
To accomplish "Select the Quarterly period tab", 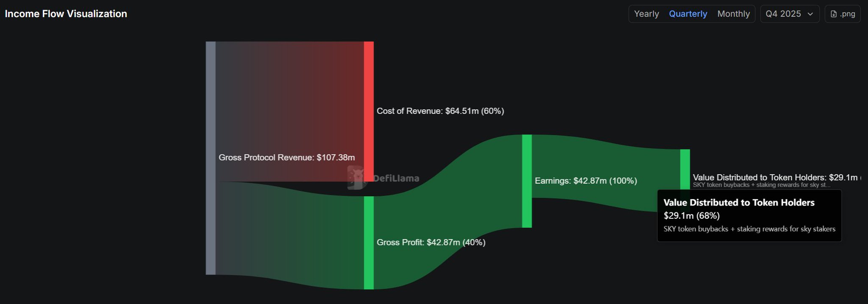I will point(688,14).
